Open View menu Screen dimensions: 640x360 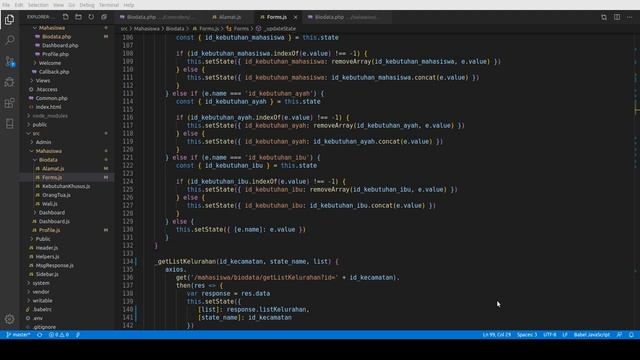tap(58, 5)
